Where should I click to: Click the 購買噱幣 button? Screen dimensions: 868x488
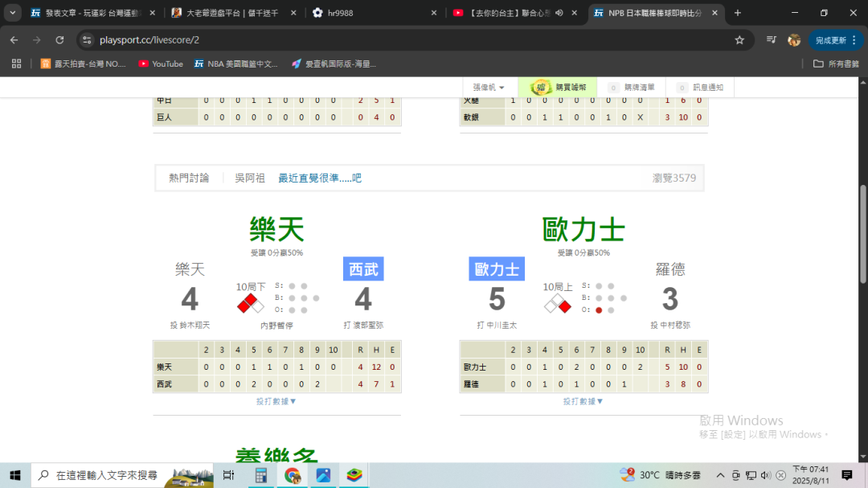click(558, 88)
